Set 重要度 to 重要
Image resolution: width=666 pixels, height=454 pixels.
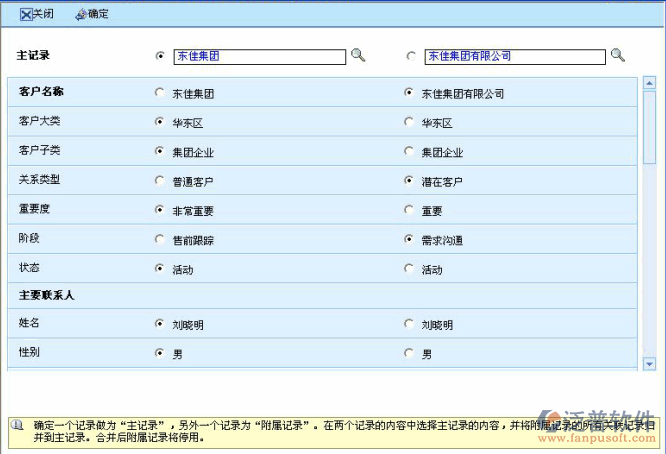(409, 210)
